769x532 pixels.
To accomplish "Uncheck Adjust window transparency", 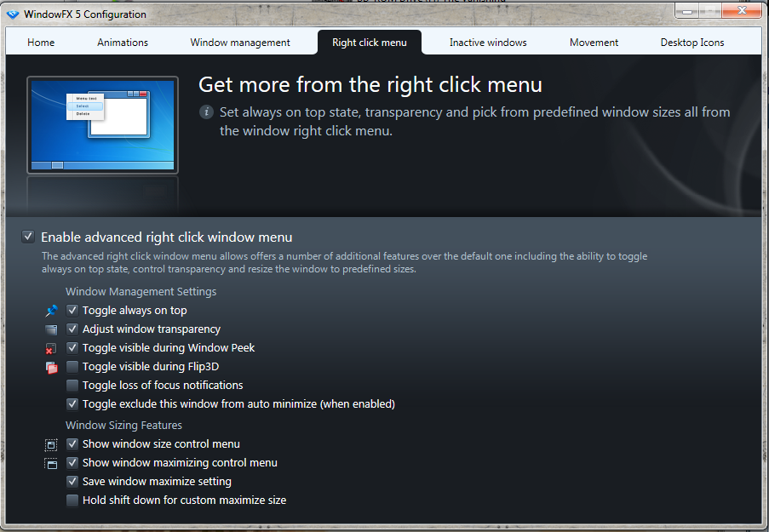I will 72,329.
